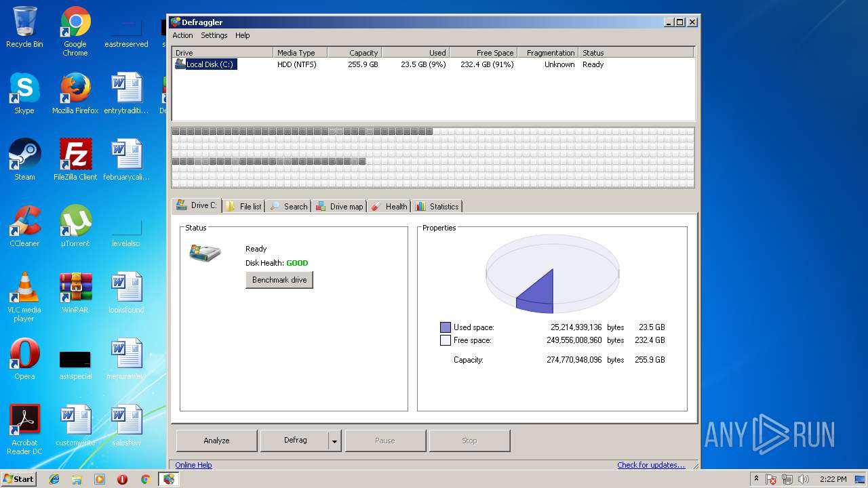Open Acrobat Reader DC shortcut
The image size is (868, 488).
[24, 430]
